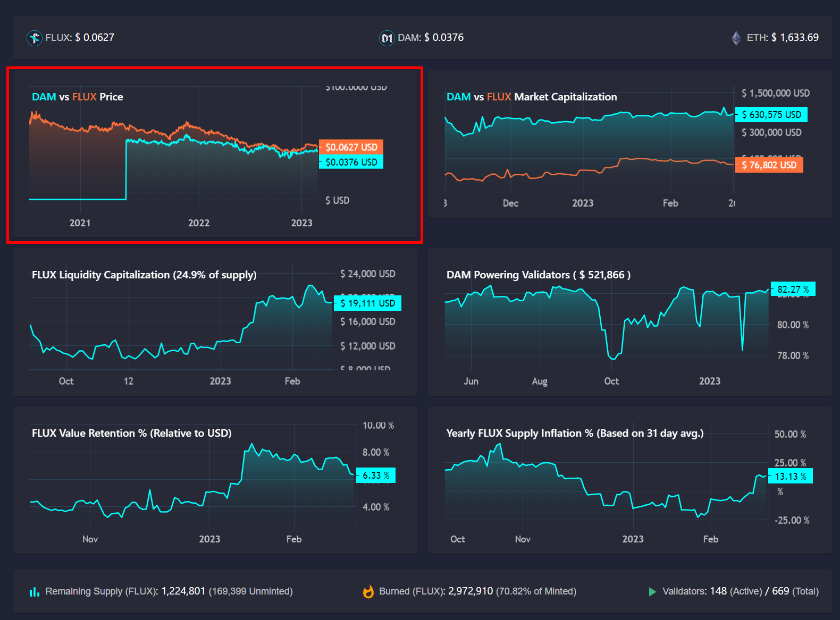Click the DAM Powering Validators chart title
The height and width of the screenshot is (620, 840).
(x=539, y=275)
